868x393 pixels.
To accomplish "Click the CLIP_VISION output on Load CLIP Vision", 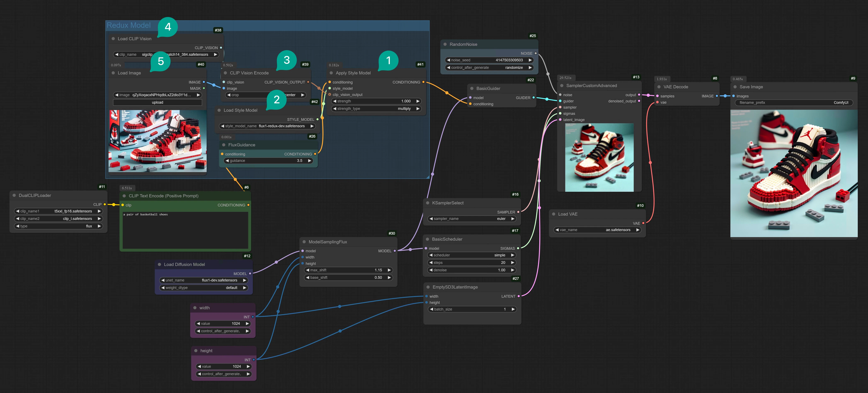I will coord(221,47).
